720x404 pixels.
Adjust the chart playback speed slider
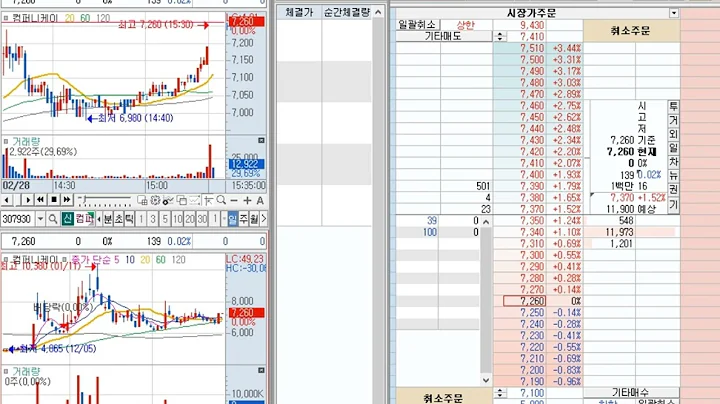(x=105, y=200)
